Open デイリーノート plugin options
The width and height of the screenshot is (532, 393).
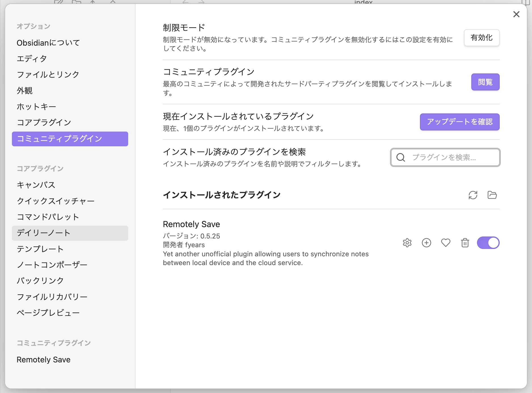coord(43,233)
